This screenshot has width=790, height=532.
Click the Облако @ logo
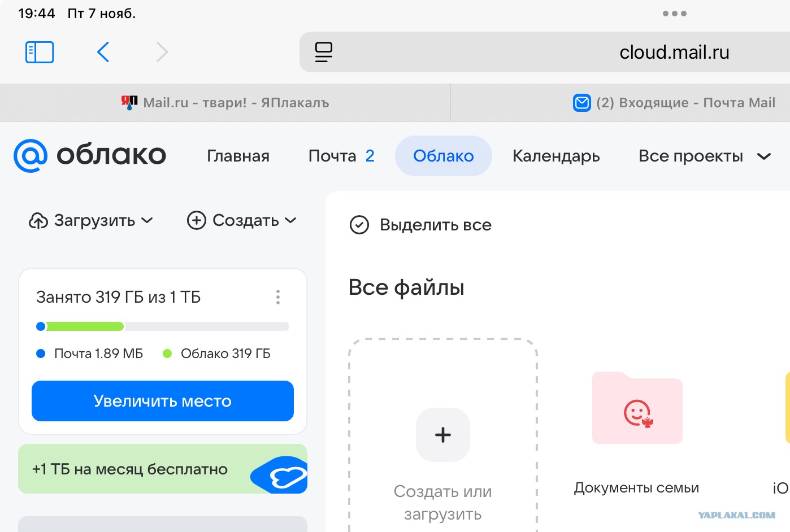pos(90,155)
